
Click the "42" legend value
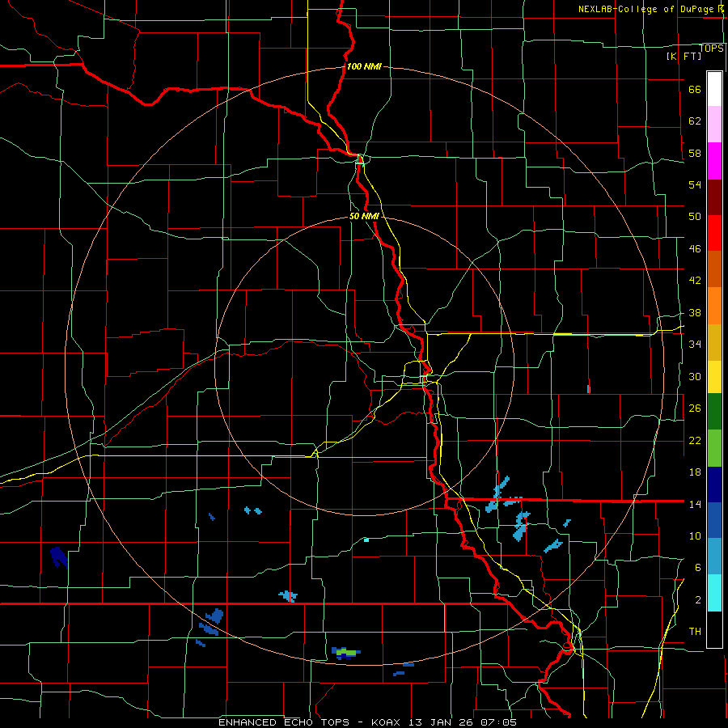[x=695, y=281]
